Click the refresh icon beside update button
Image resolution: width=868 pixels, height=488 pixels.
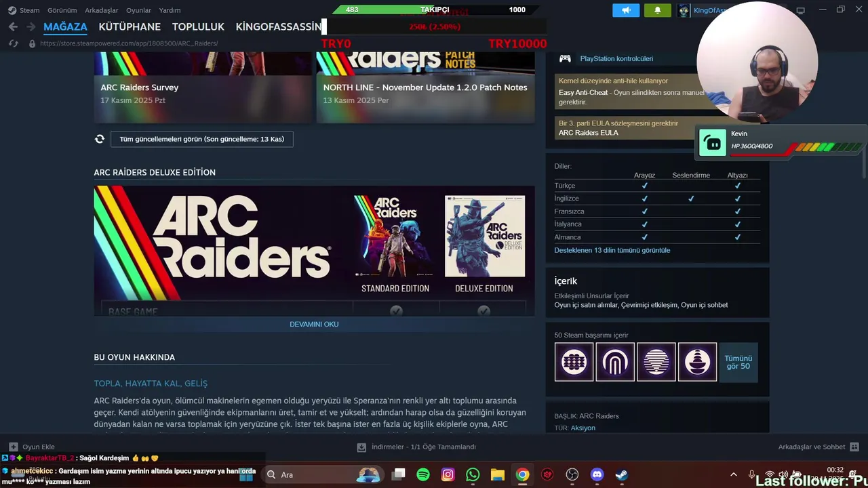pos(100,139)
